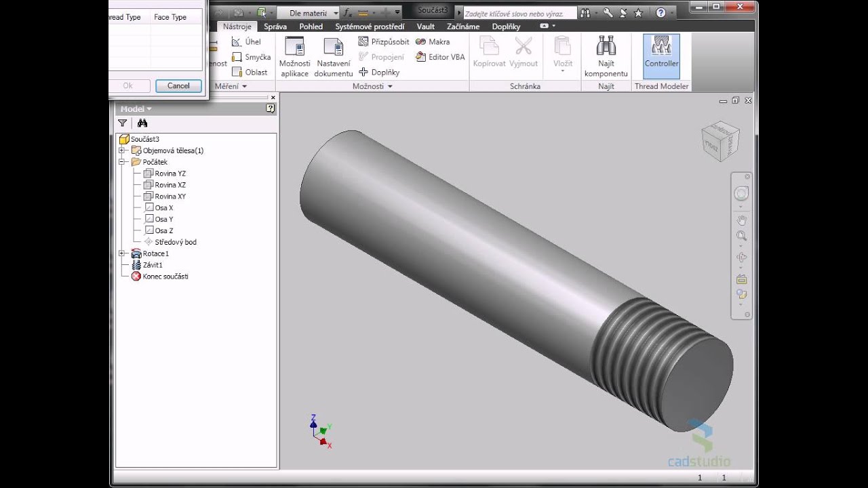This screenshot has width=868, height=488.
Task: Expand the Rotace1 feature node
Action: coord(122,253)
